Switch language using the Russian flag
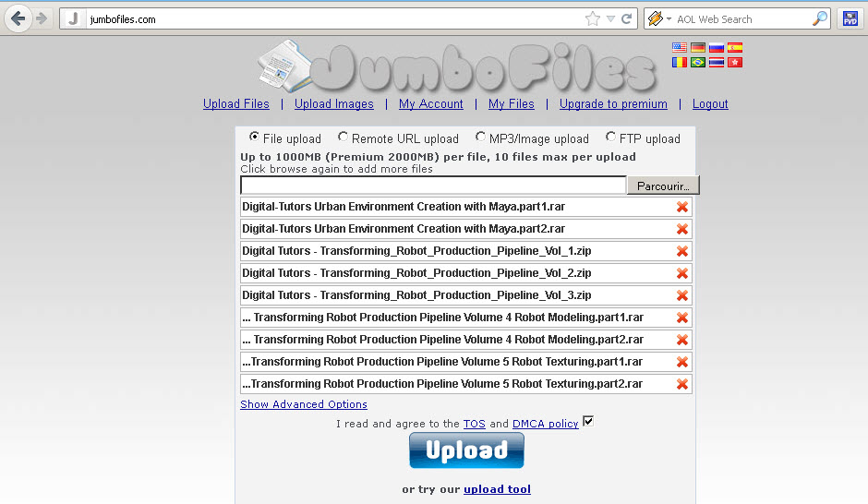The width and height of the screenshot is (868, 504). 717,48
